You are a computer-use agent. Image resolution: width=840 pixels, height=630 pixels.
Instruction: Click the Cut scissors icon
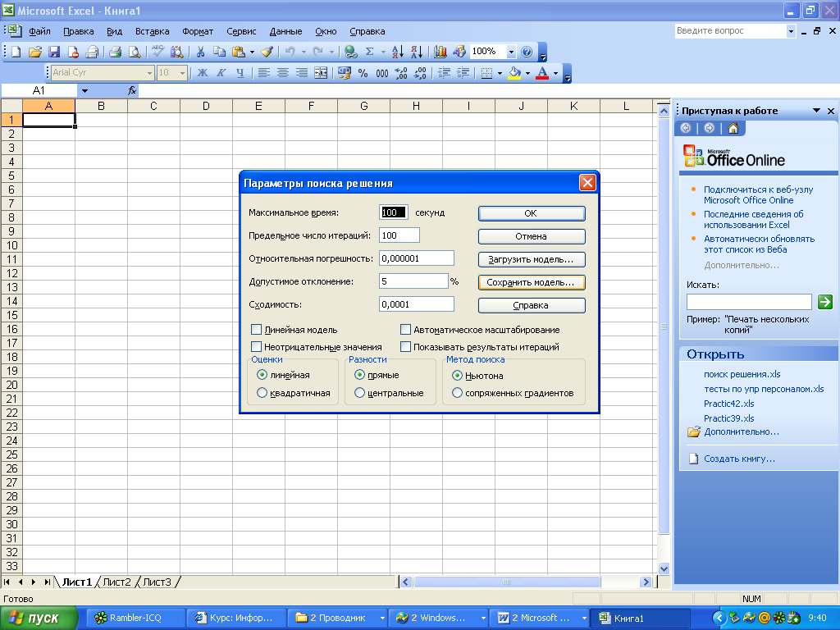(x=200, y=52)
